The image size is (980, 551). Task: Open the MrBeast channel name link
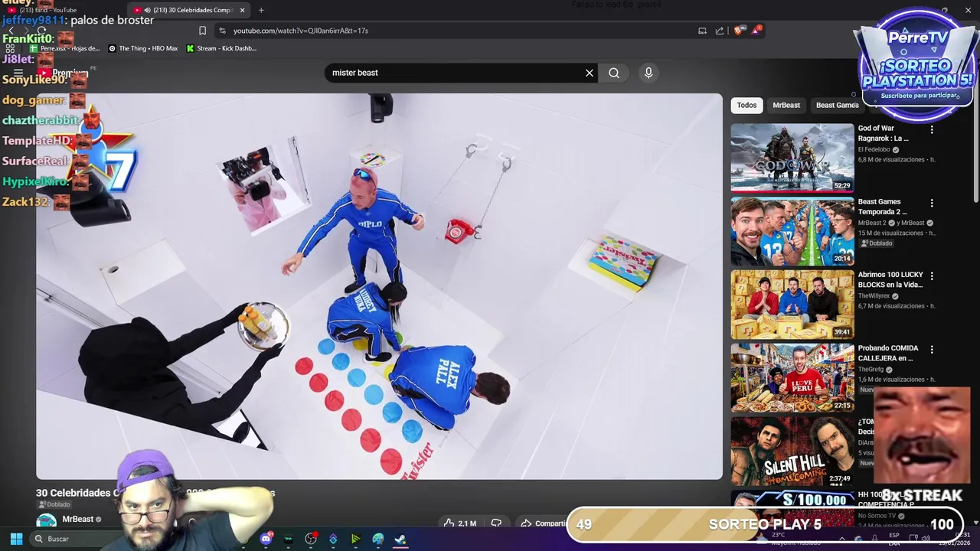77,519
